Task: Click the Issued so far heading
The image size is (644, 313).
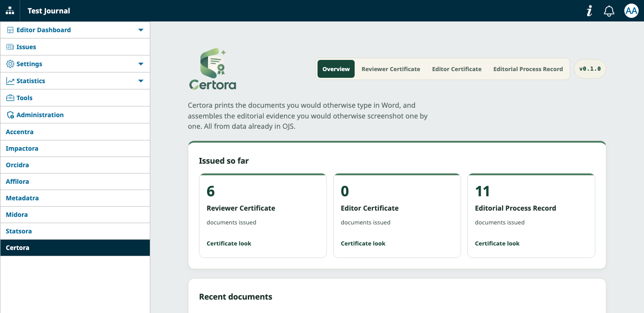Action: (224, 161)
